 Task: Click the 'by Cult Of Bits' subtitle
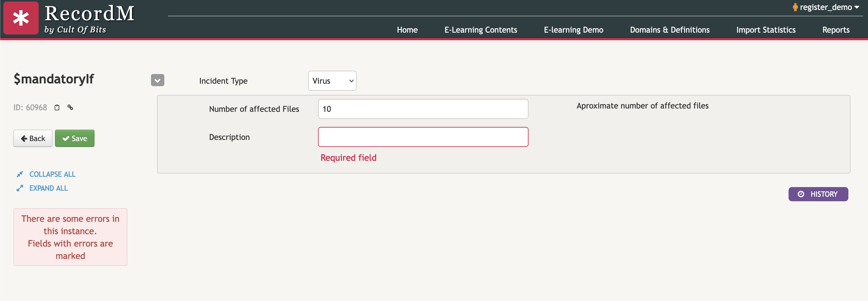tap(75, 30)
